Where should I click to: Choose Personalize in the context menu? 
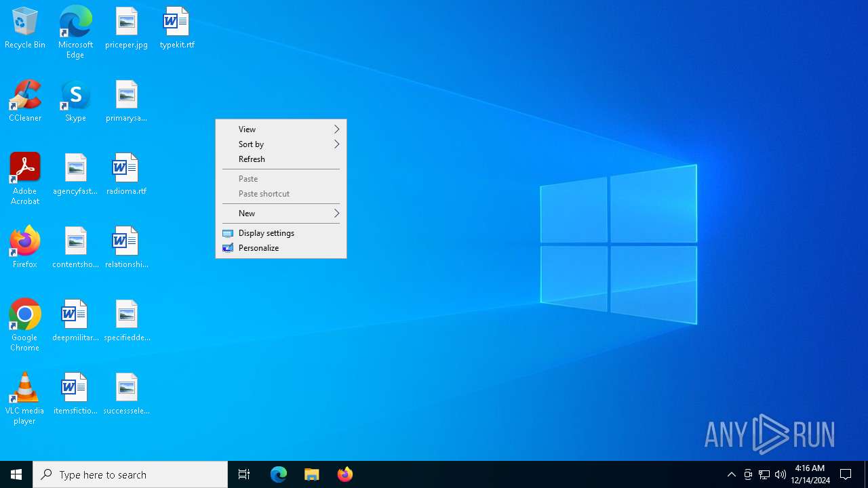pyautogui.click(x=281, y=248)
